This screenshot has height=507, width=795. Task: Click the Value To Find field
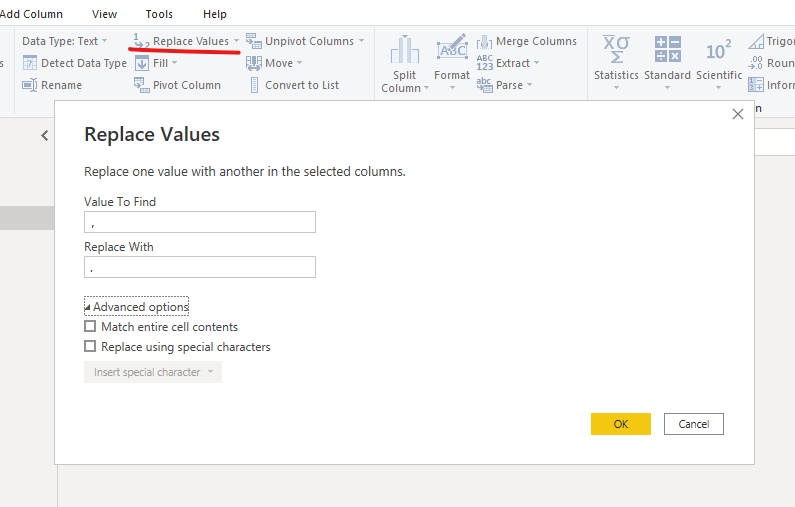tap(200, 222)
